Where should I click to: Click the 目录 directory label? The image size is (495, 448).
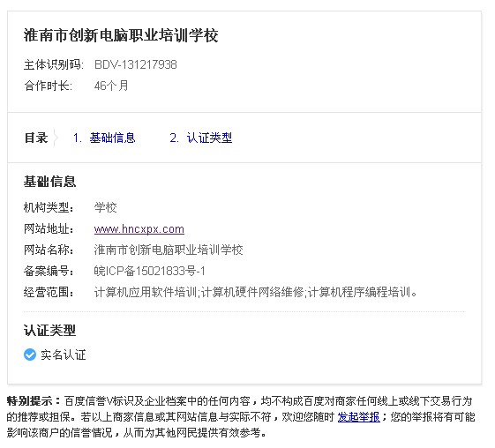click(36, 138)
